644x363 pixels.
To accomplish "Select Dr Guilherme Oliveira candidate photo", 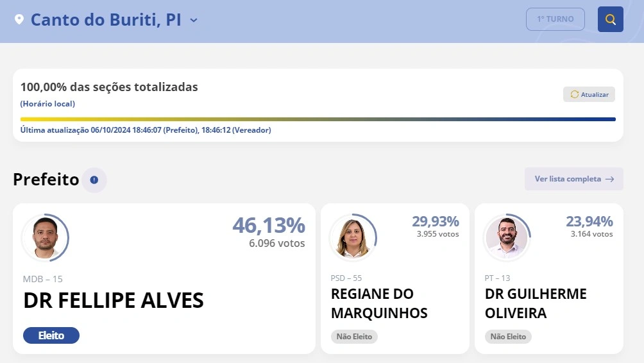I will (x=507, y=237).
